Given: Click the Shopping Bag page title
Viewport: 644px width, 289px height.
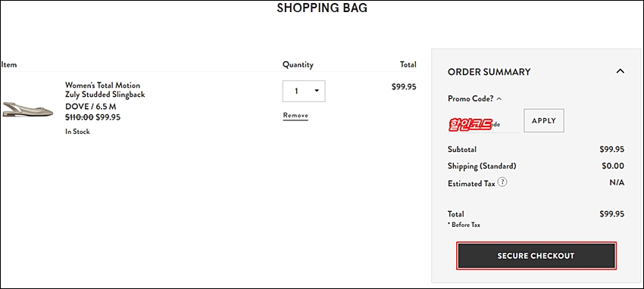Looking at the screenshot, I should [x=322, y=8].
